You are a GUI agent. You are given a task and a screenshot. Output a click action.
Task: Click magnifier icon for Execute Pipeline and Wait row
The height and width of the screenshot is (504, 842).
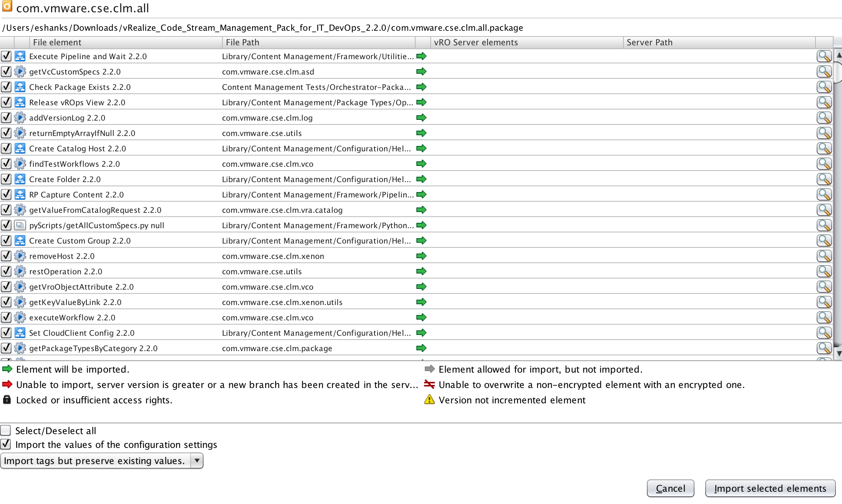click(x=824, y=56)
